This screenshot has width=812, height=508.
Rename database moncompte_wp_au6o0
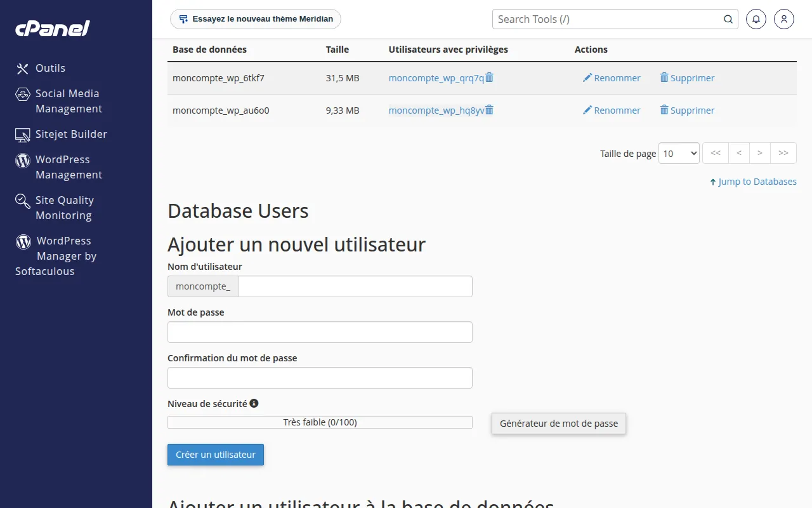[612, 110]
